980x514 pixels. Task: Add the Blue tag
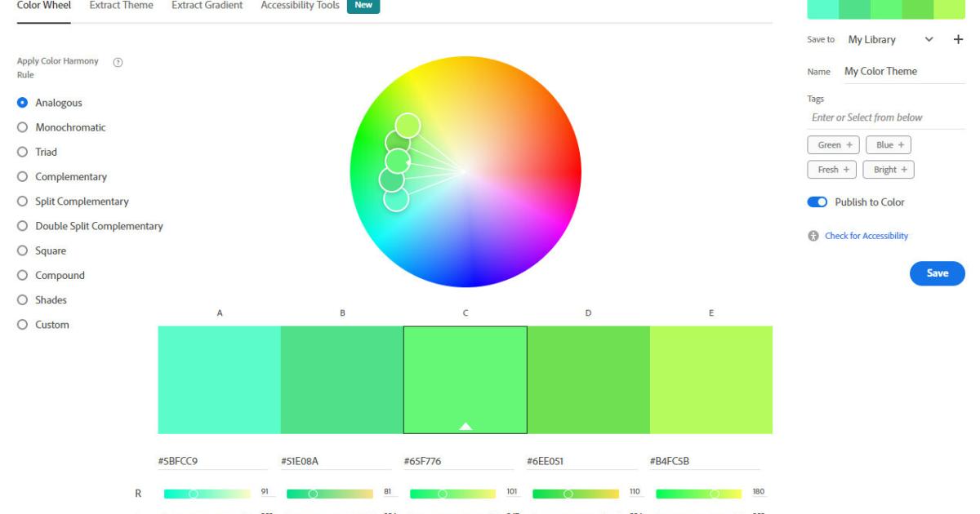pos(889,145)
